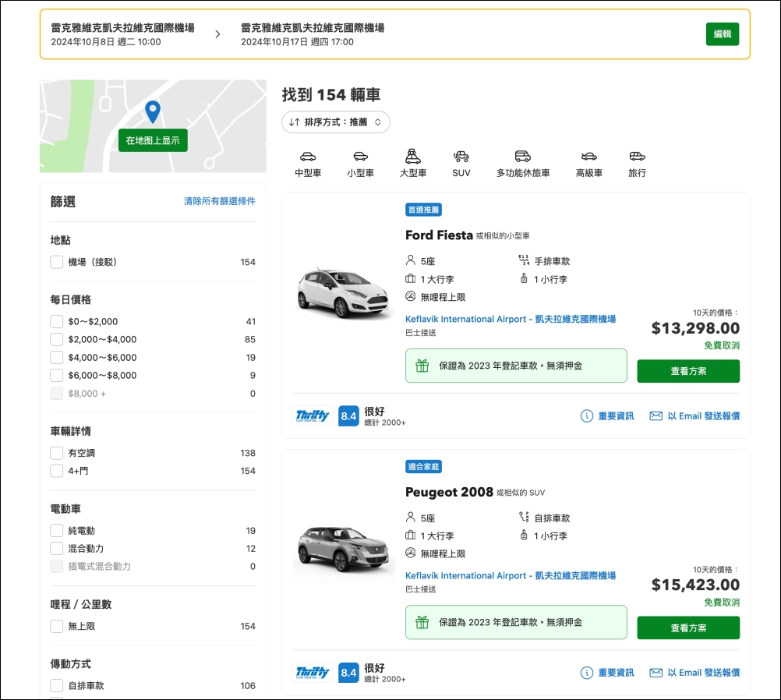Screen dimensions: 781x700
Task: Click 查看方案 for the Peugeot 2008
Action: click(x=688, y=628)
